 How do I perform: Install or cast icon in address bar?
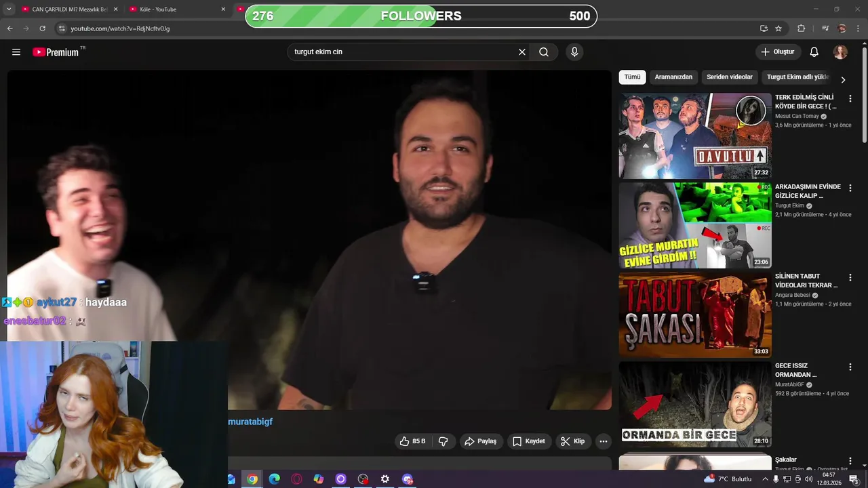click(x=764, y=28)
